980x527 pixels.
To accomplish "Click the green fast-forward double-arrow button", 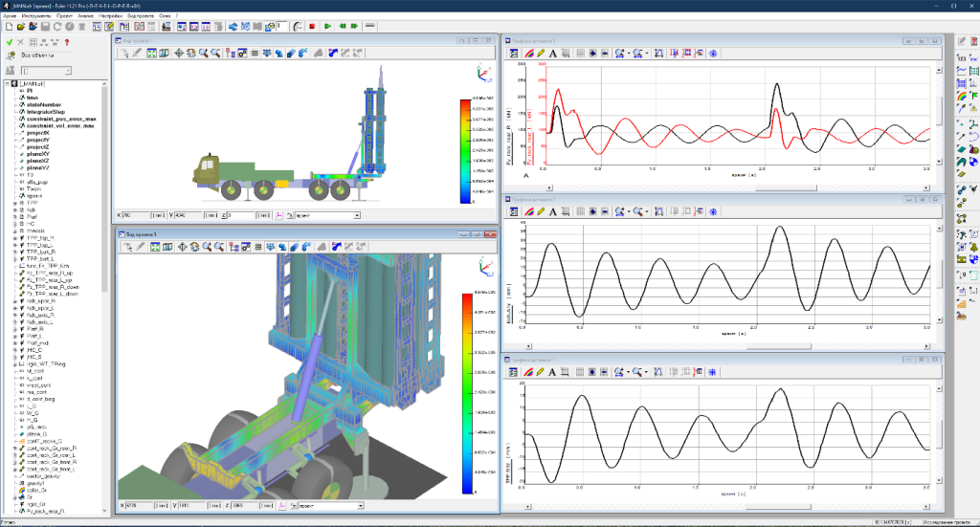I will point(354,26).
